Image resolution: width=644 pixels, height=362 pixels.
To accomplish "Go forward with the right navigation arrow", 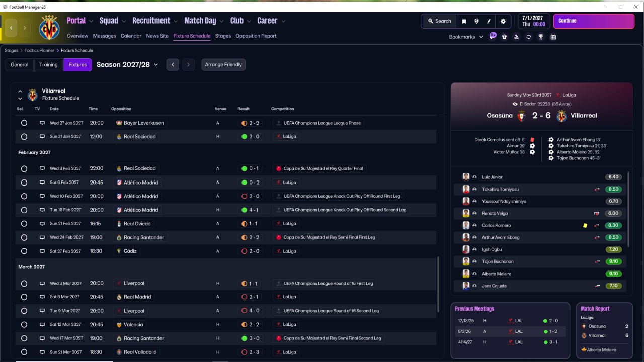I will point(25,28).
